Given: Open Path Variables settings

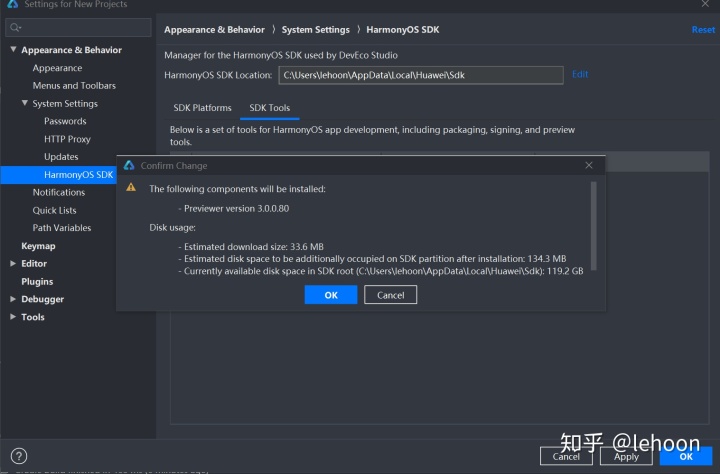Looking at the screenshot, I should pyautogui.click(x=62, y=228).
